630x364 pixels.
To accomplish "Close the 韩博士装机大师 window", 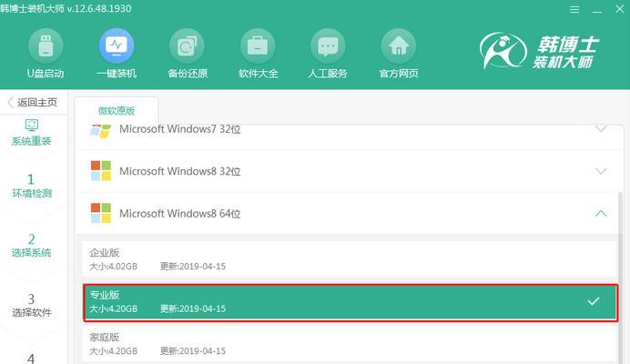I will (620, 9).
